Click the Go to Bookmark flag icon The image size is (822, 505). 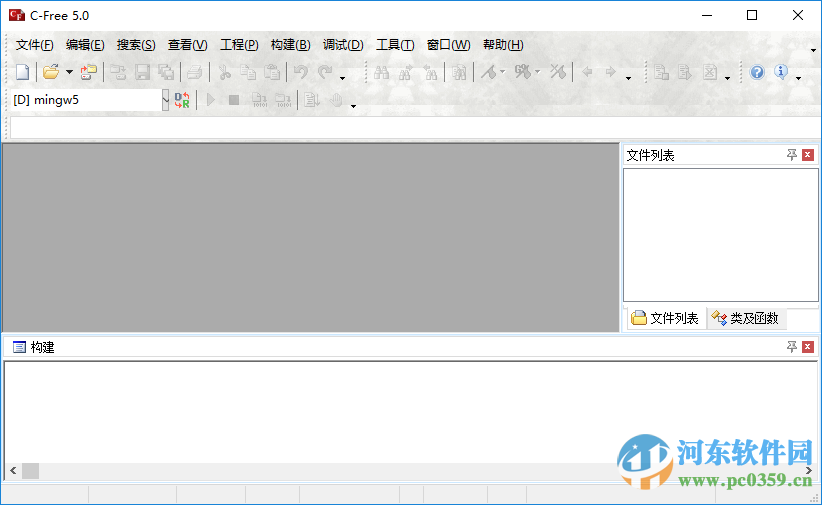pyautogui.click(x=522, y=72)
